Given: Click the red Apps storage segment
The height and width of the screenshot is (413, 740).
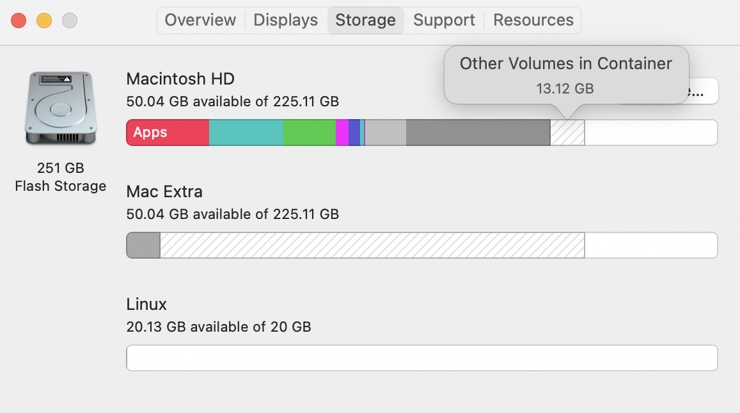Looking at the screenshot, I should pos(168,133).
